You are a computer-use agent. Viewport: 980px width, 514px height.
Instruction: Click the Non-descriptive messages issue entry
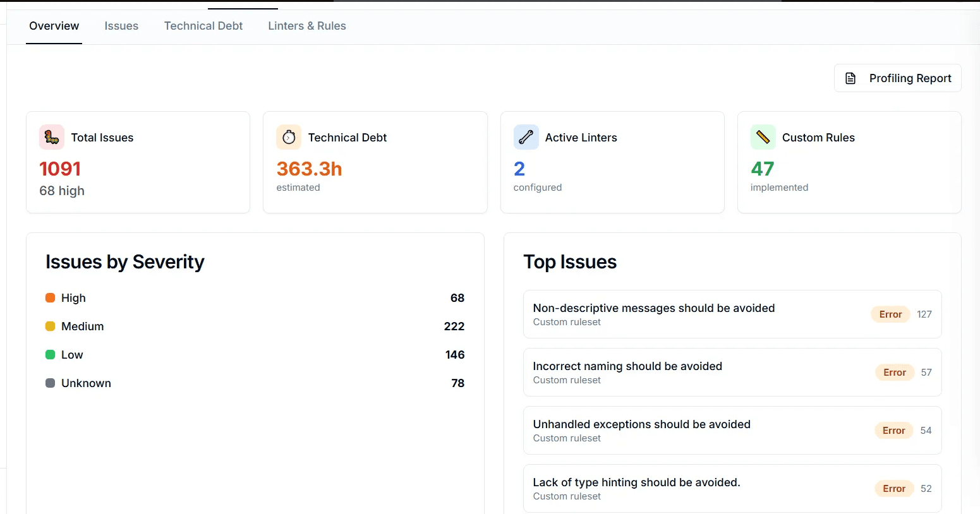654,308
